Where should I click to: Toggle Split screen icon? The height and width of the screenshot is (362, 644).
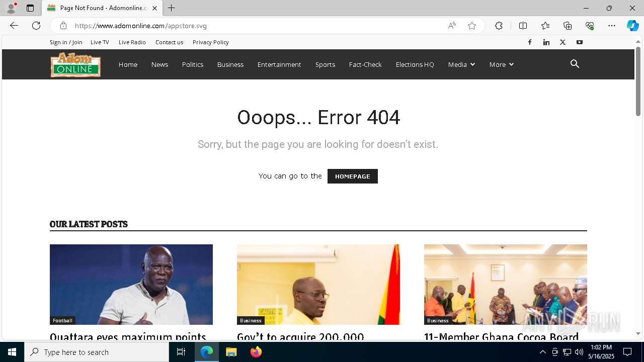[523, 26]
